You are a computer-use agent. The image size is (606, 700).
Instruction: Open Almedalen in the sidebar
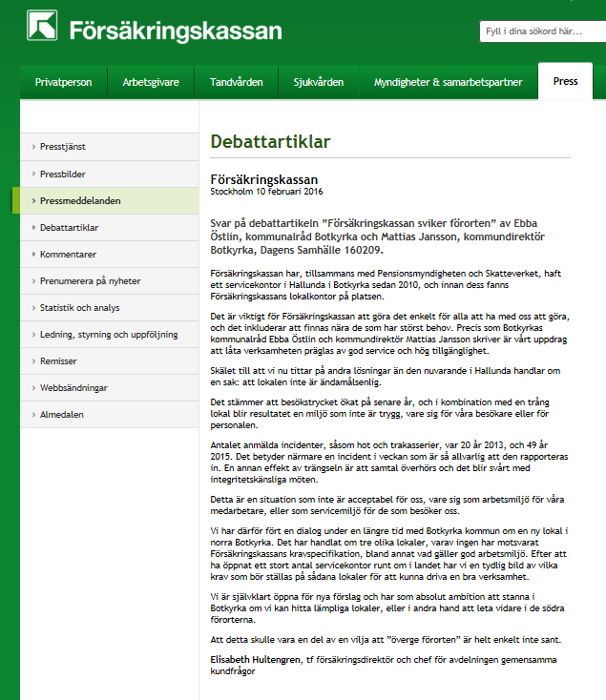110,415
